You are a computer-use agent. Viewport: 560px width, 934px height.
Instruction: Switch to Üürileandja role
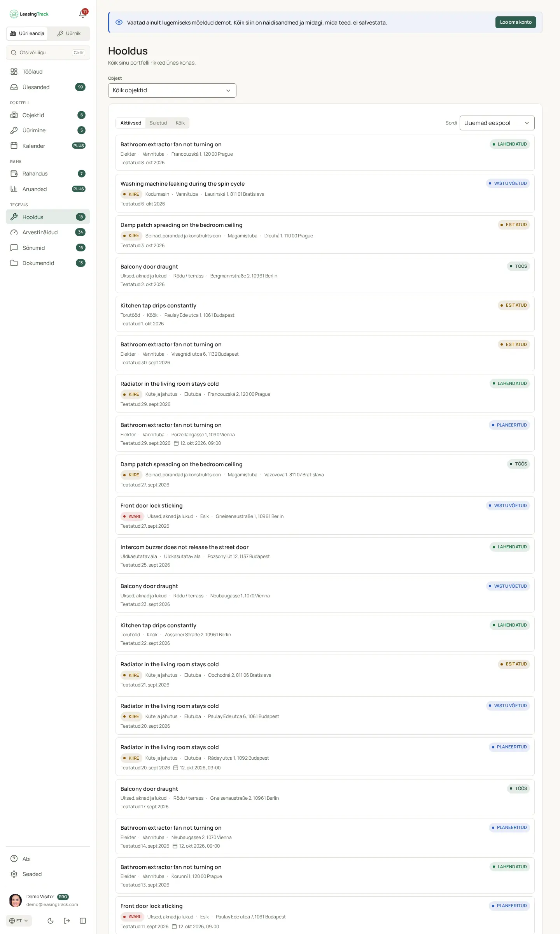[27, 33]
